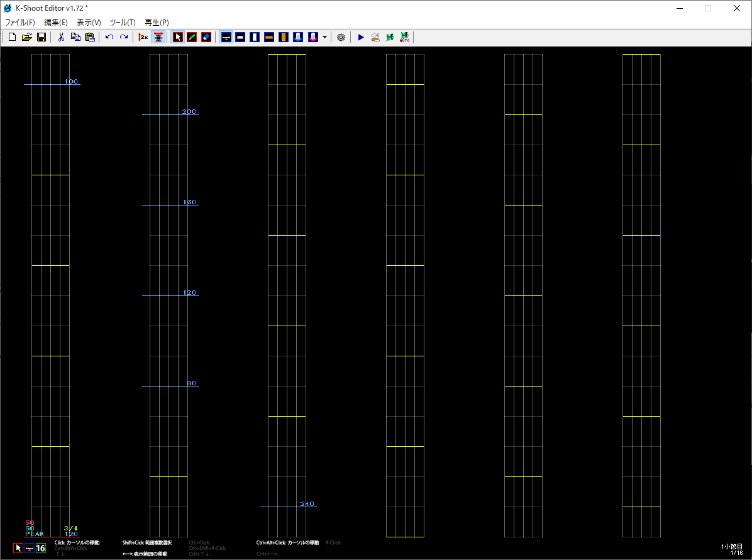This screenshot has height=560, width=752.
Task: Click the 240 BPM marker
Action: [307, 504]
